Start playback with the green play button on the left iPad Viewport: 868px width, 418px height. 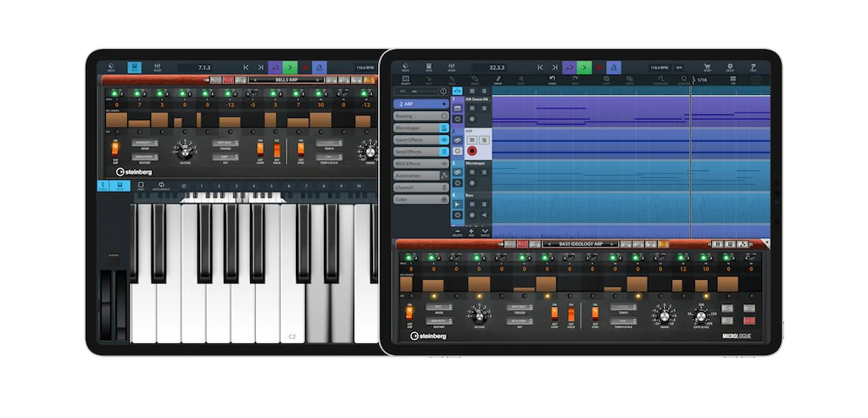tap(290, 68)
